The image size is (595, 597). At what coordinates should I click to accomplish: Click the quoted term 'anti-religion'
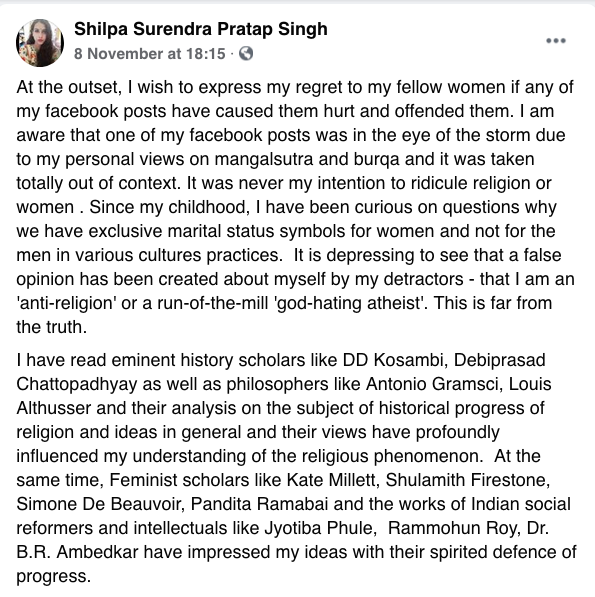[66, 303]
